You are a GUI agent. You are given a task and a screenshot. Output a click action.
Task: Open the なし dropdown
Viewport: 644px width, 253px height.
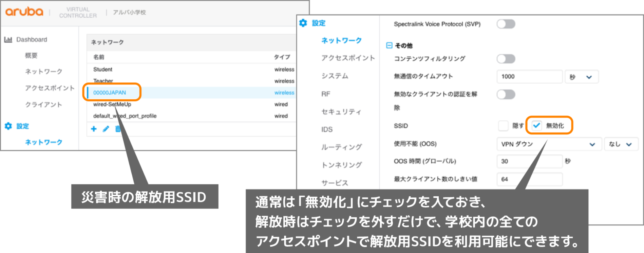pos(621,144)
